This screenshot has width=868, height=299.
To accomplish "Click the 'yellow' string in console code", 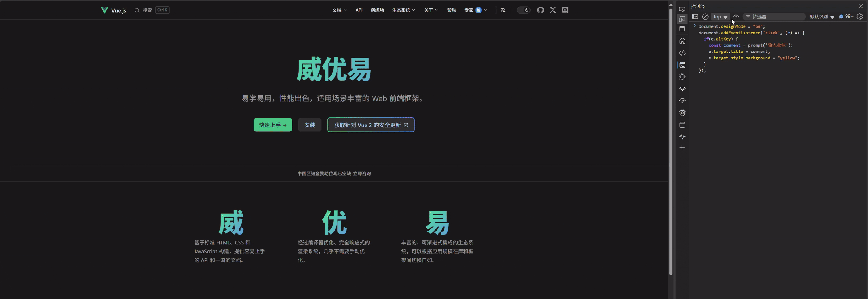I will (x=787, y=58).
